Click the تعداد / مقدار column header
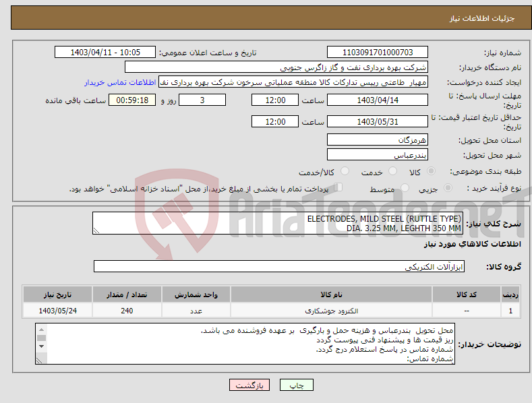532x403 pixels. click(127, 294)
